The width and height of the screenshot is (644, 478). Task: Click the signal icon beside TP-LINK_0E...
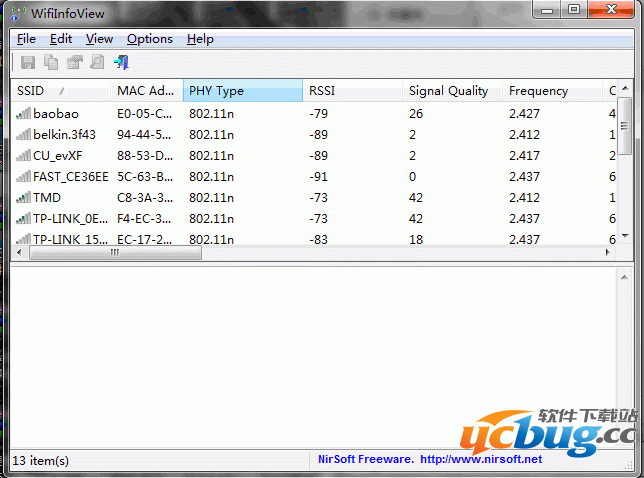click(23, 218)
